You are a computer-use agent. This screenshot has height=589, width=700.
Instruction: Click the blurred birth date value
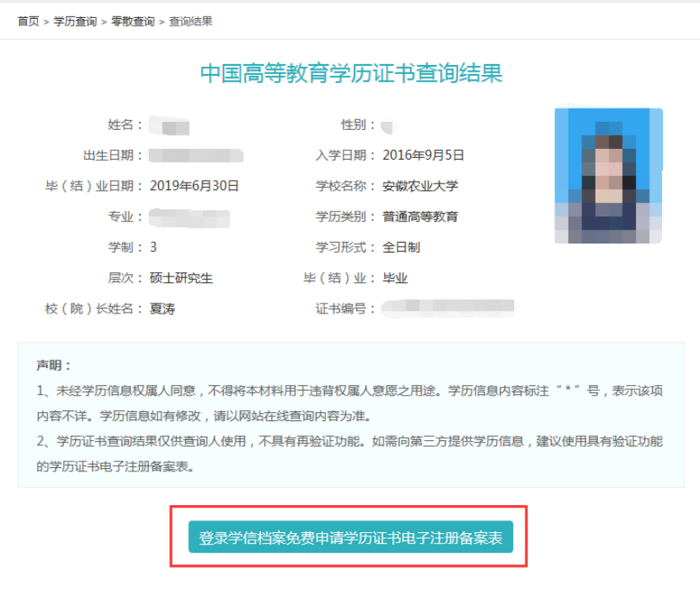pyautogui.click(x=196, y=155)
